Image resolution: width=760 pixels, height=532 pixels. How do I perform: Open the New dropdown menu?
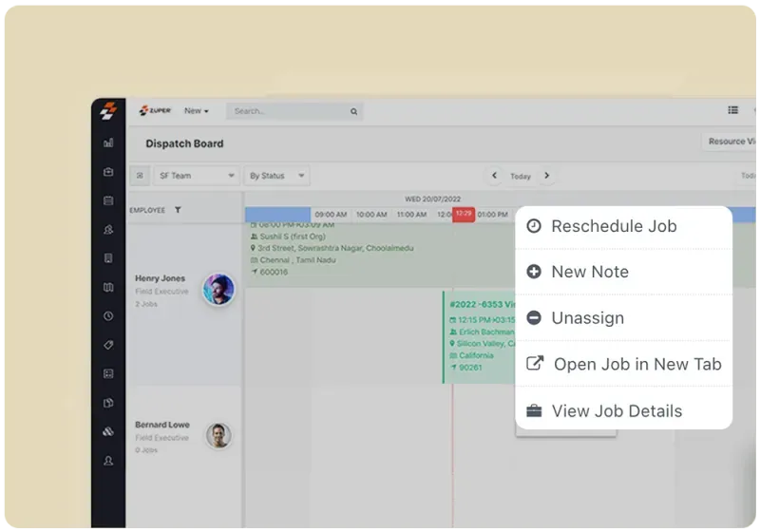coord(197,111)
